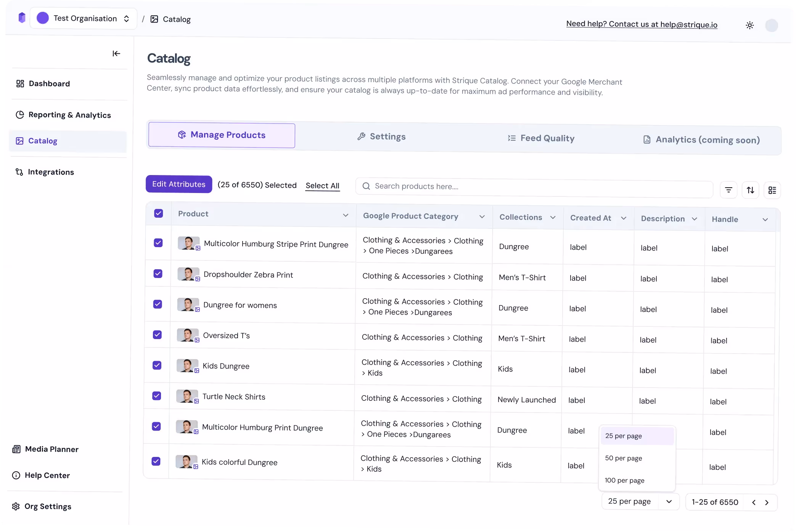796x532 pixels.
Task: Click the Strique logo icon
Action: pyautogui.click(x=22, y=18)
